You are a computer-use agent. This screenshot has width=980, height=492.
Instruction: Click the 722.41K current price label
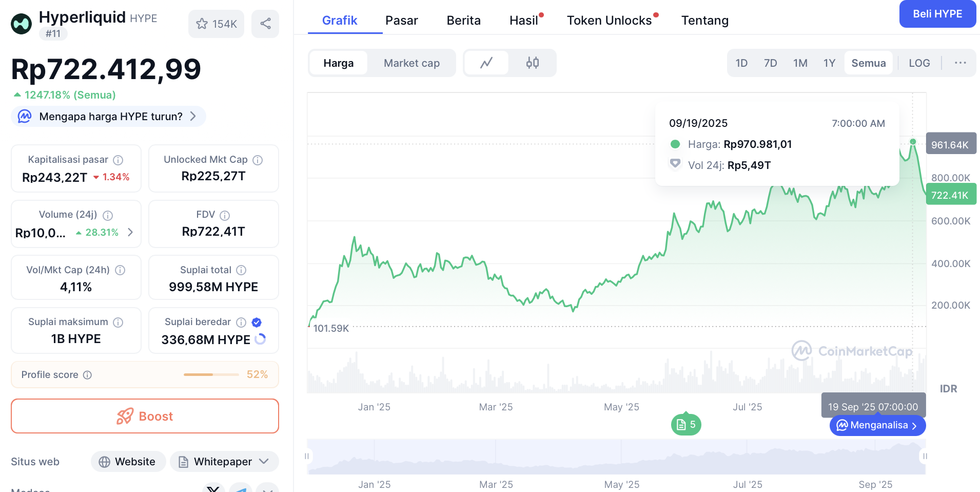pyautogui.click(x=951, y=195)
